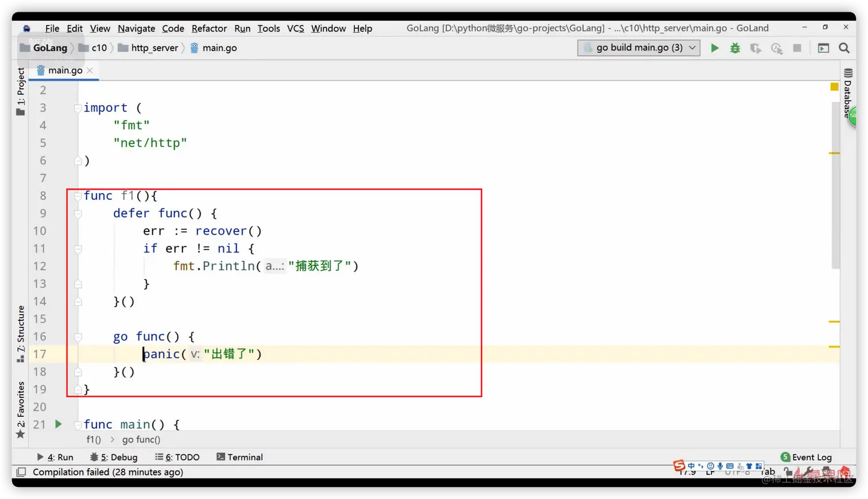Click the import block closing fold marker on line 6
Screen dimensions: 868x499
click(x=77, y=161)
